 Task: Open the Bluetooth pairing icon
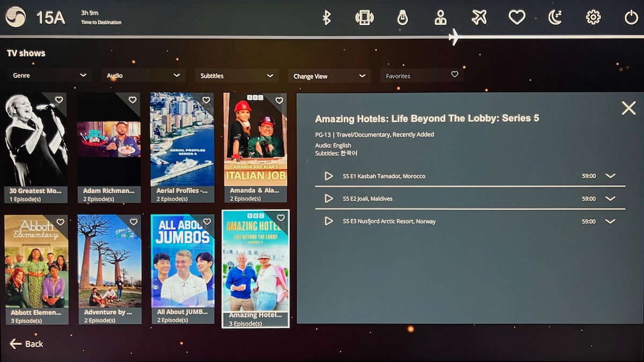pos(326,18)
